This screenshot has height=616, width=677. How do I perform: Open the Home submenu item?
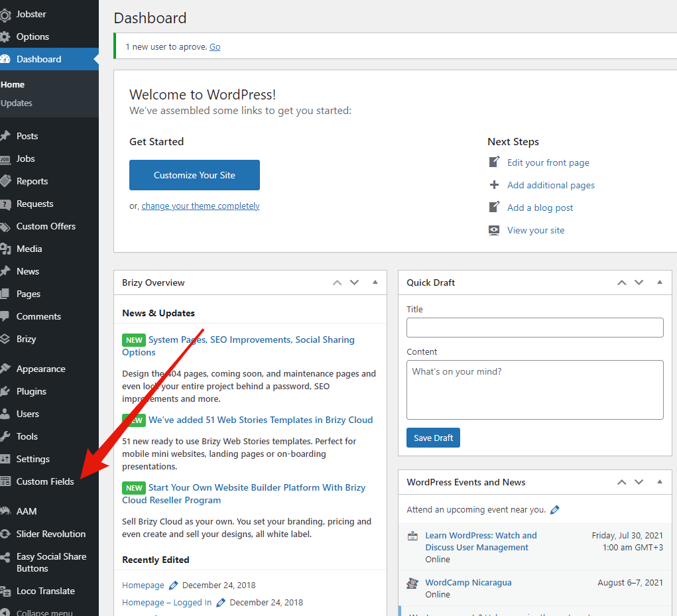(x=13, y=85)
